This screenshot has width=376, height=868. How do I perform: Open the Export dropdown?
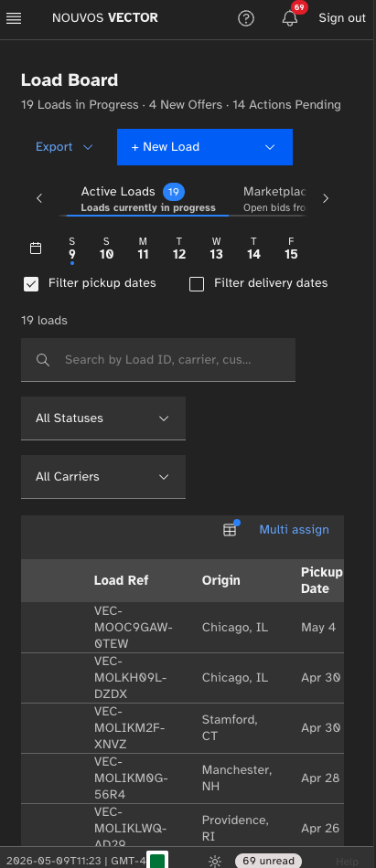[64, 147]
